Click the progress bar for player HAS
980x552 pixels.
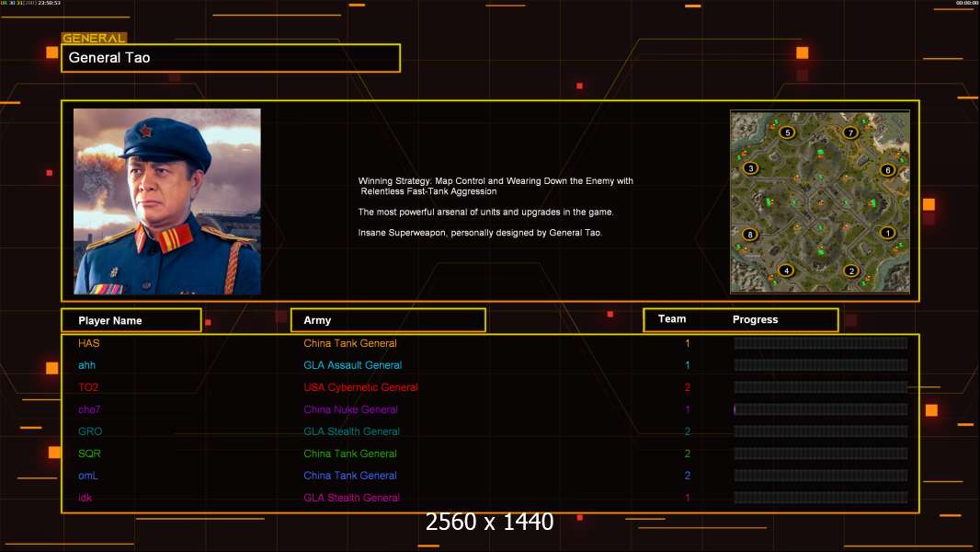click(821, 342)
